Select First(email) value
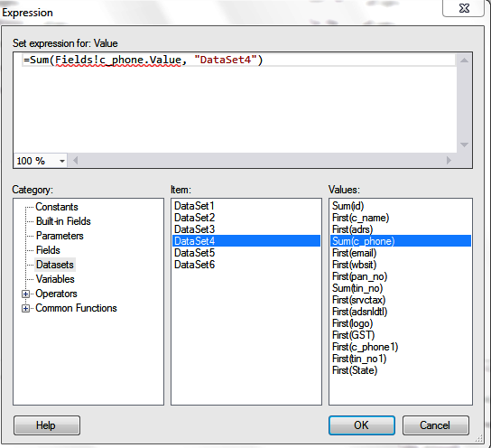This screenshot has width=491, height=448. pyautogui.click(x=401, y=253)
